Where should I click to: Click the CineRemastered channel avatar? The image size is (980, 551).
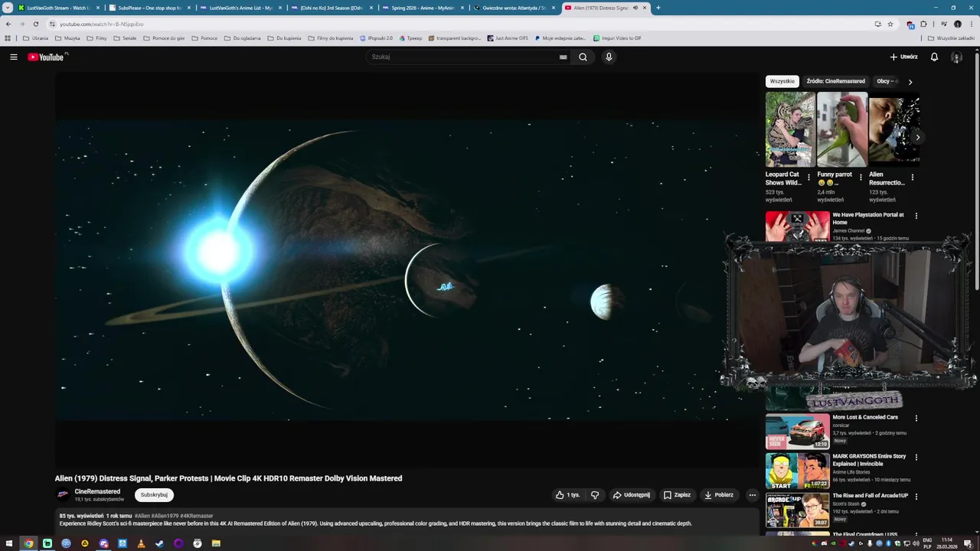(x=64, y=495)
